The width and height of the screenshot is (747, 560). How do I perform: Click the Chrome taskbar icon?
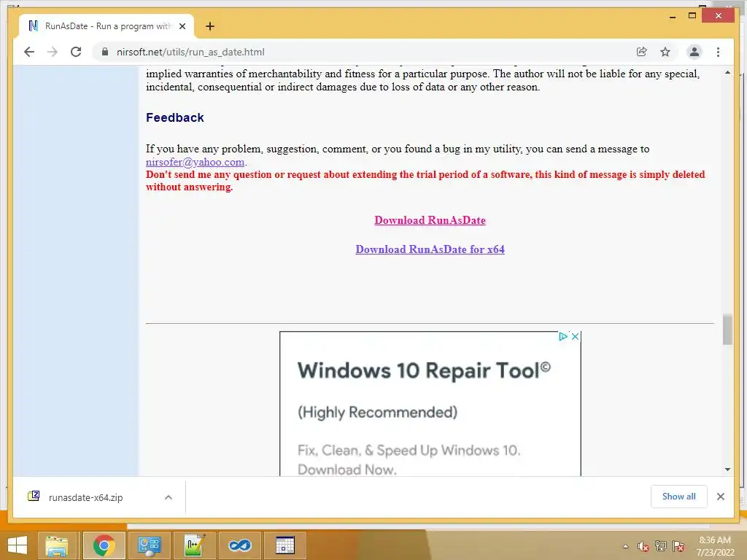click(x=104, y=545)
